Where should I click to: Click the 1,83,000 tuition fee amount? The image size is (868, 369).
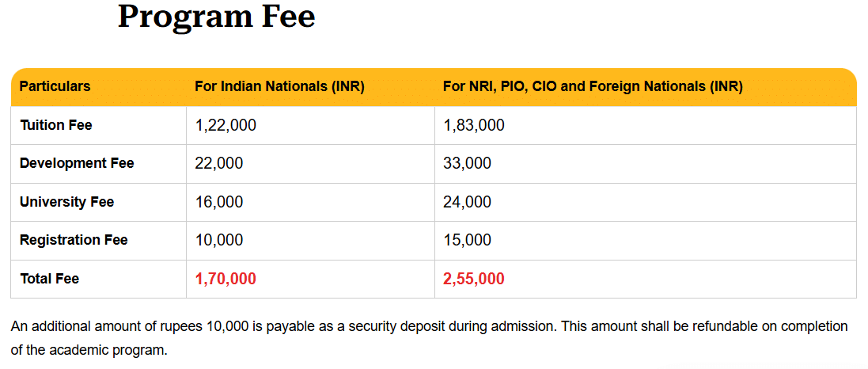[474, 125]
